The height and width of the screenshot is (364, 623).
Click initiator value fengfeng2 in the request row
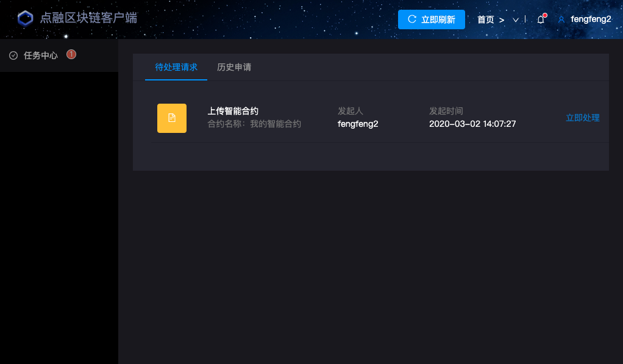pyautogui.click(x=358, y=124)
